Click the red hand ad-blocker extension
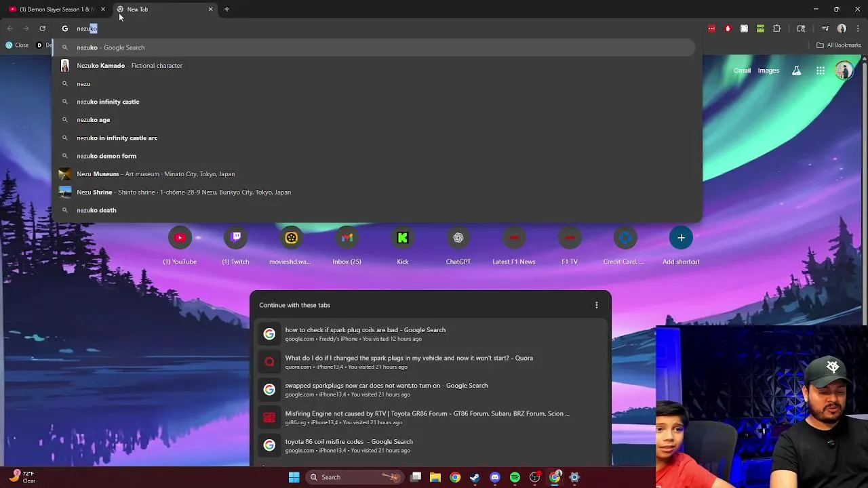 (x=728, y=28)
